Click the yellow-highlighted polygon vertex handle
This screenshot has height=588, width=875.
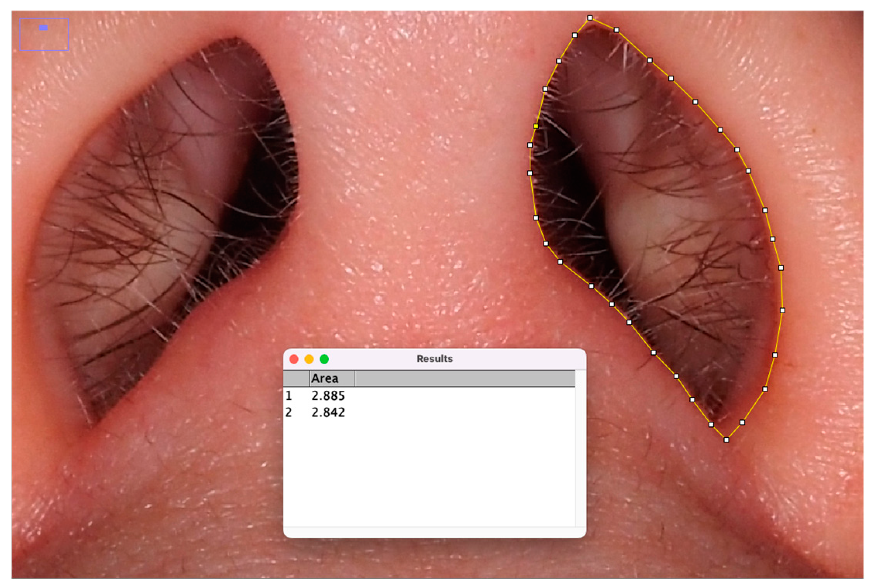536,126
